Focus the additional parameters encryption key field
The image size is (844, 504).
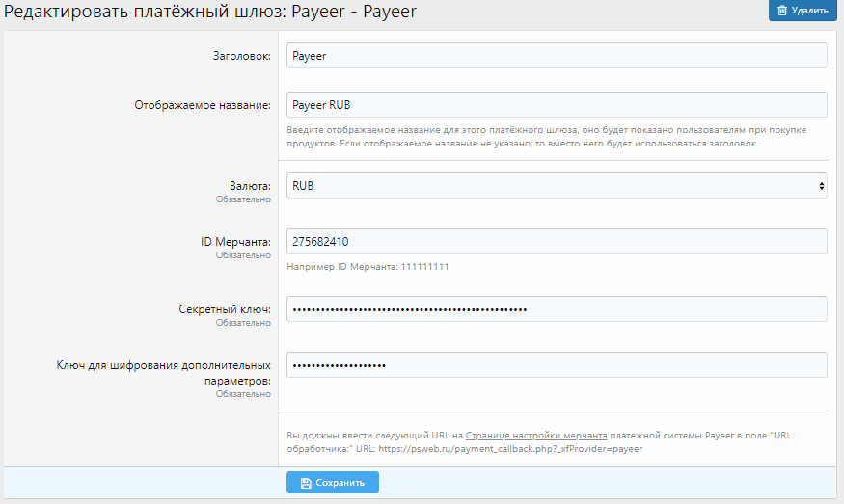(557, 364)
